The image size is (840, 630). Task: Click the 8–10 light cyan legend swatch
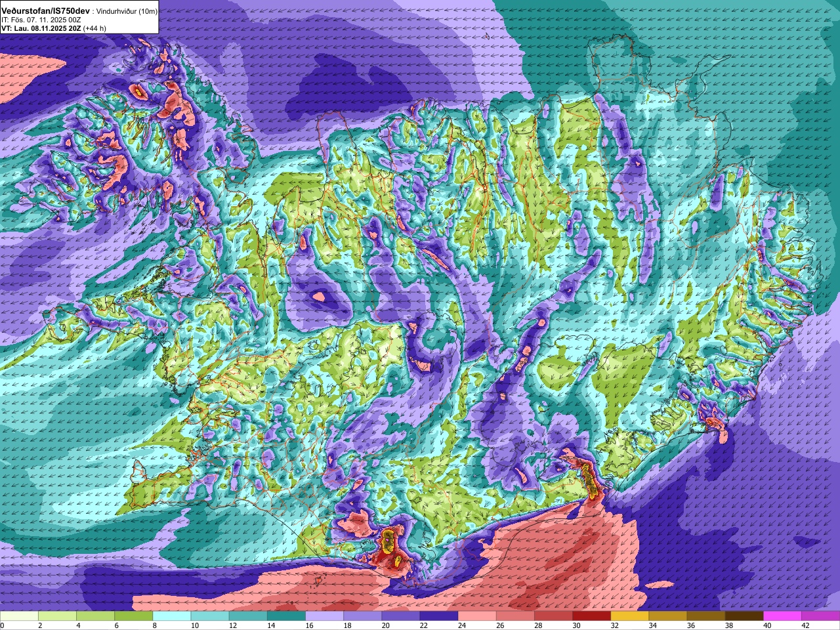tap(172, 616)
